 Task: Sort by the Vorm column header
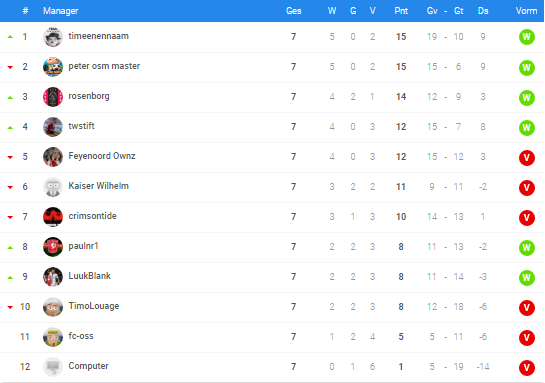click(526, 11)
